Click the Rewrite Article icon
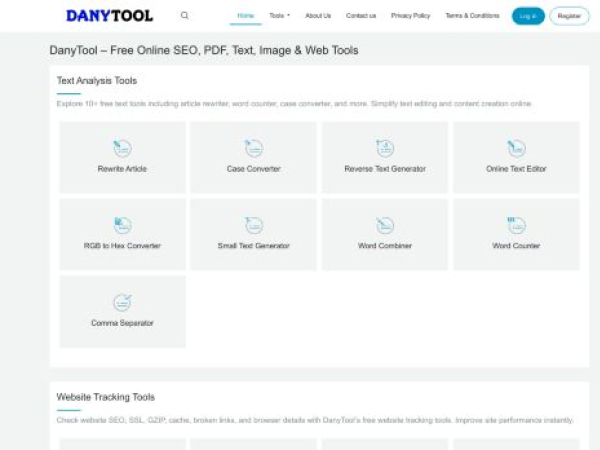The image size is (600, 450). click(x=122, y=148)
